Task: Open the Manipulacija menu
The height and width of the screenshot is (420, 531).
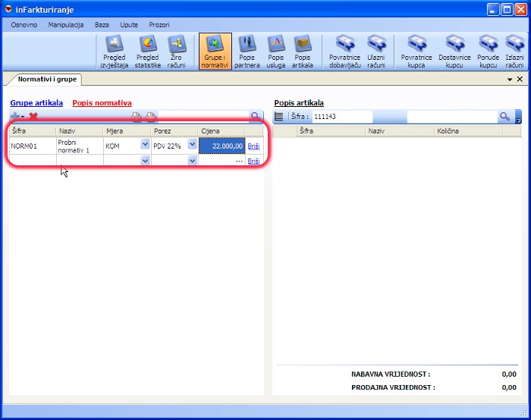Action: click(66, 25)
